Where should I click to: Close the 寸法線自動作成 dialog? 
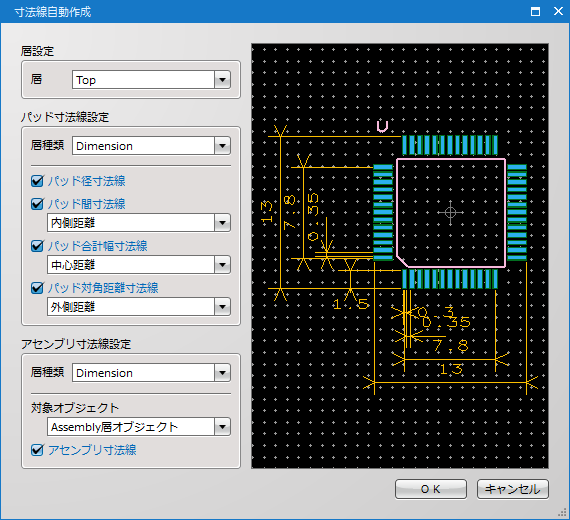(x=558, y=11)
